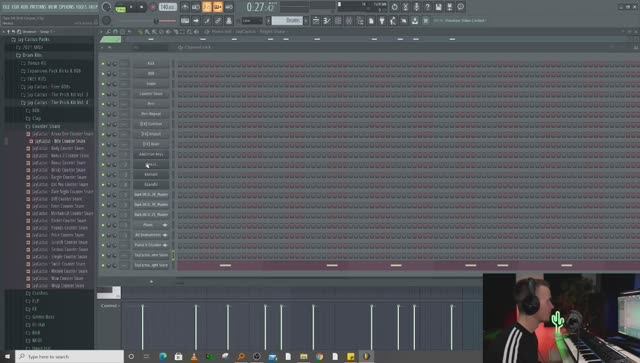Select the Piano channel button
The image size is (640, 363).
(151, 225)
